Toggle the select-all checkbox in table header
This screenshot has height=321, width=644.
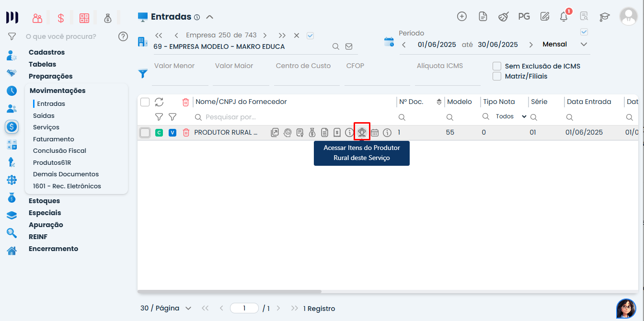[x=145, y=102]
